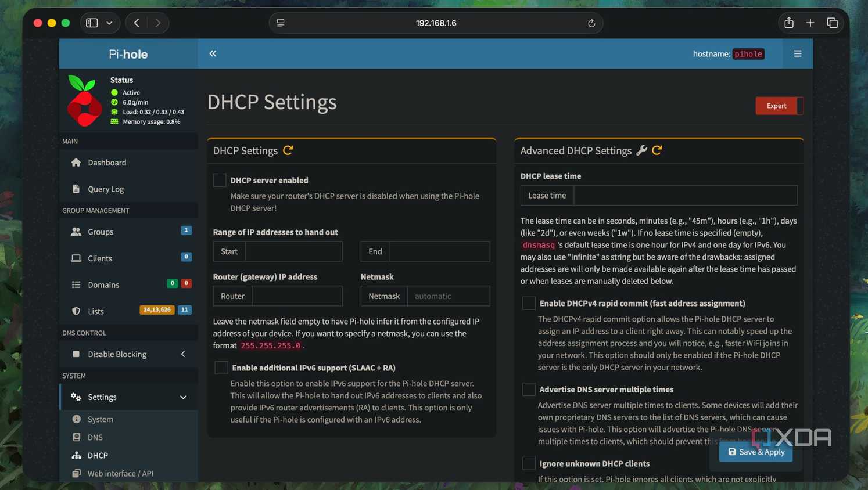Expand the Disable Blocking submenu arrow

click(x=183, y=354)
